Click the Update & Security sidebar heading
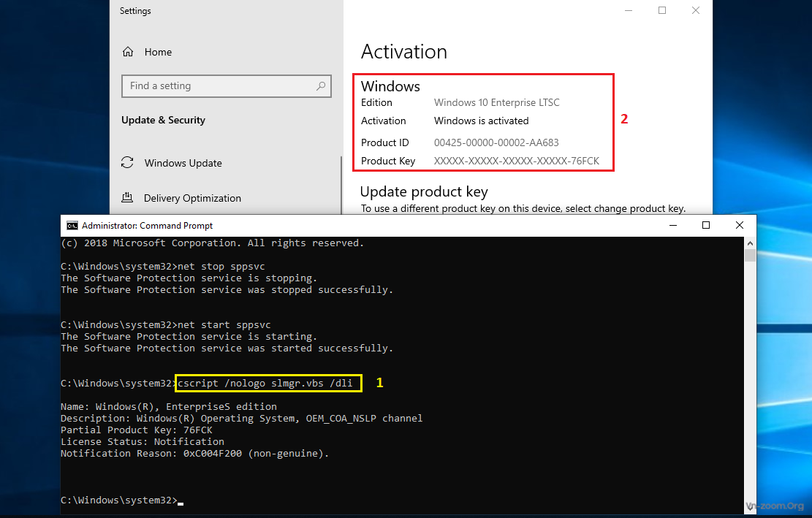 (x=163, y=120)
